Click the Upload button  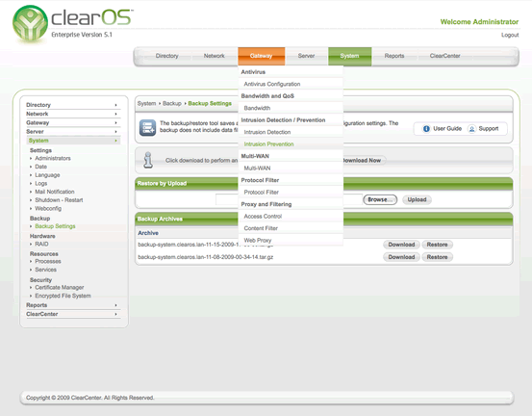pyautogui.click(x=417, y=199)
